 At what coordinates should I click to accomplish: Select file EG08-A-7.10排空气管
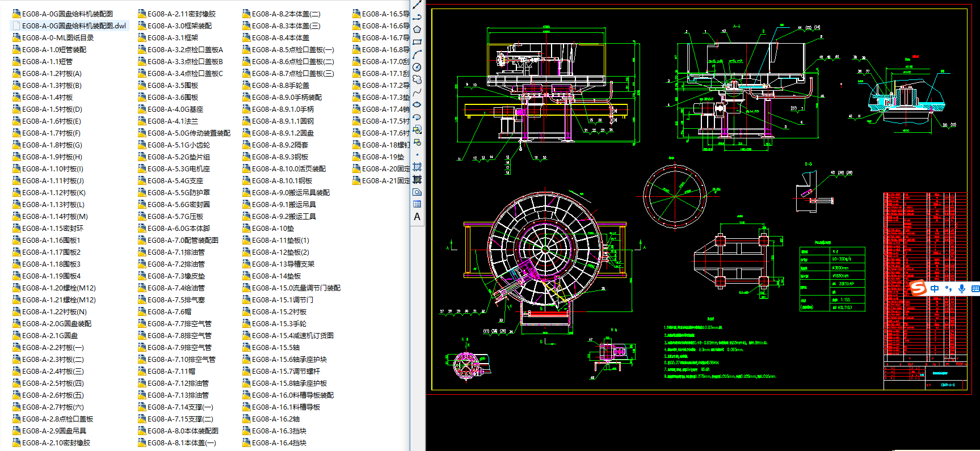[x=177, y=359]
